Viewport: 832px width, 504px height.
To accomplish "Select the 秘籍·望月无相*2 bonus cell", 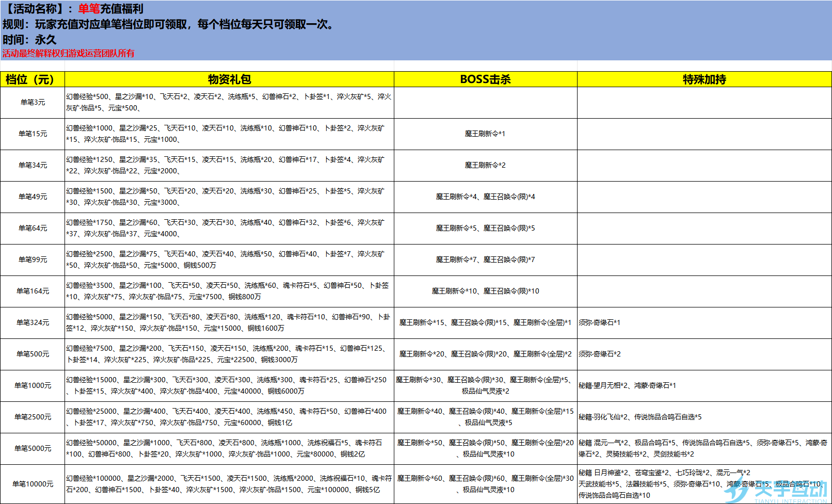I will tap(704, 386).
